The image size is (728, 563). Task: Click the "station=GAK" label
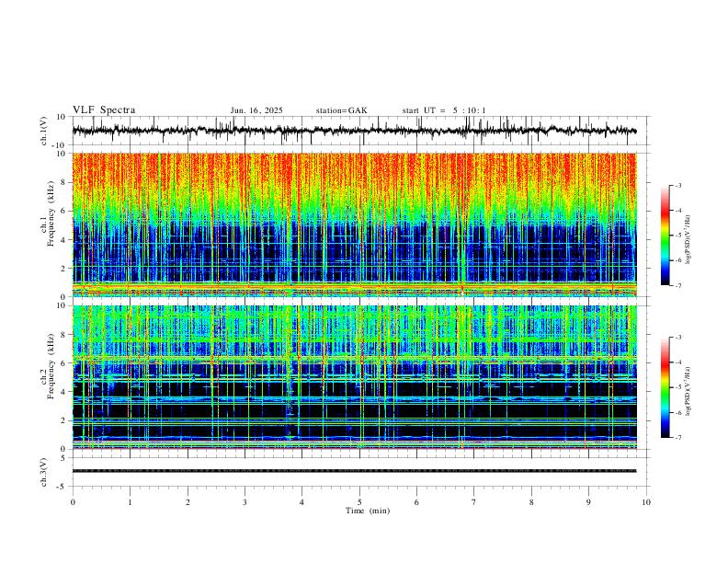tap(342, 110)
